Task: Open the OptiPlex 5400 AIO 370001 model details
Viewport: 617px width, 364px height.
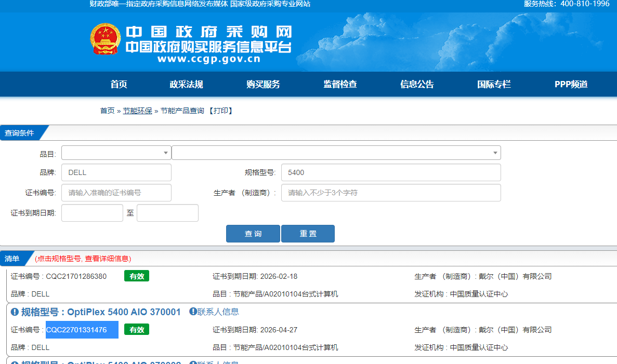Action: (124, 312)
